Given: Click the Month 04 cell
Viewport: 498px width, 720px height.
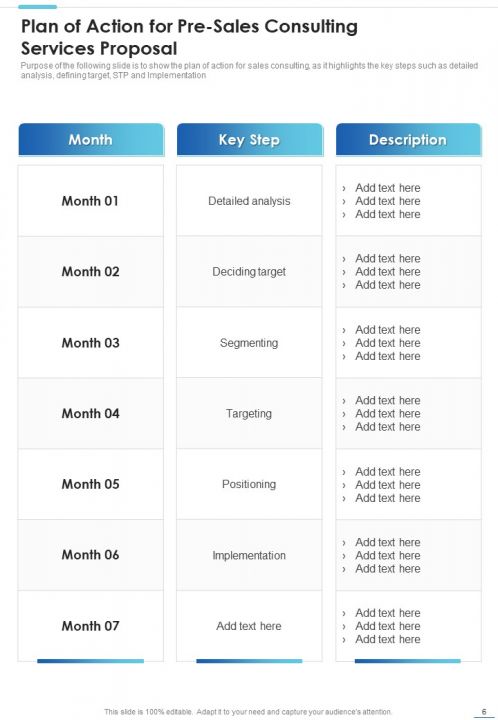Looking at the screenshot, I should 90,414.
